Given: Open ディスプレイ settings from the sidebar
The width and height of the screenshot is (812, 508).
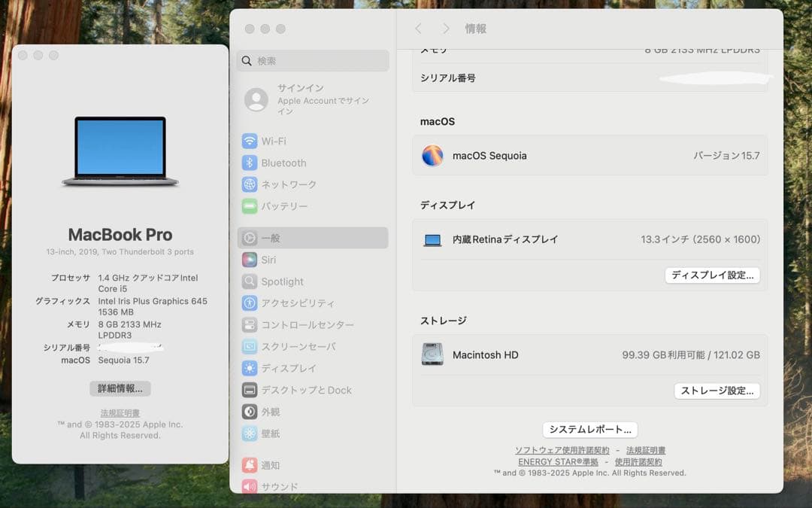Looking at the screenshot, I should pyautogui.click(x=288, y=368).
